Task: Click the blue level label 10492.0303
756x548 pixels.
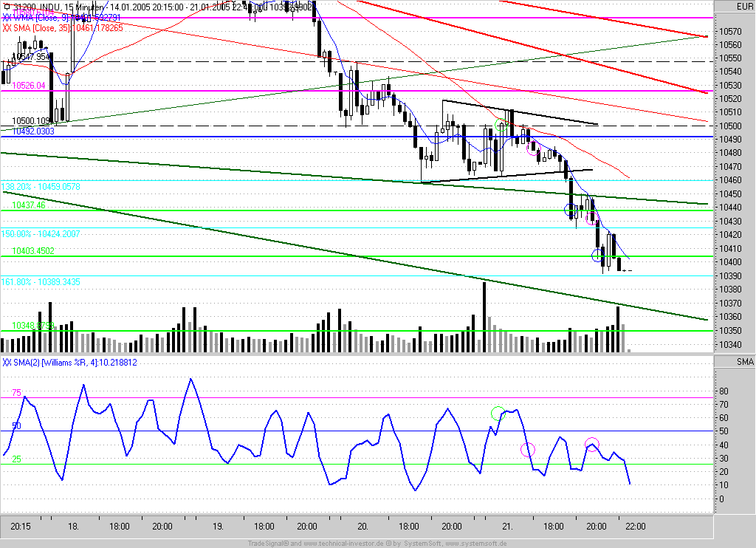Action: pos(33,131)
